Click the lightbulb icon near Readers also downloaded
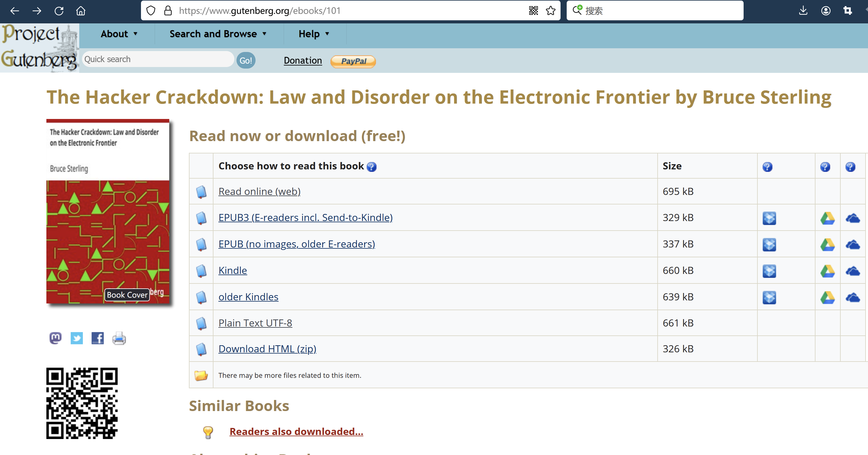This screenshot has height=455, width=868. click(x=208, y=432)
